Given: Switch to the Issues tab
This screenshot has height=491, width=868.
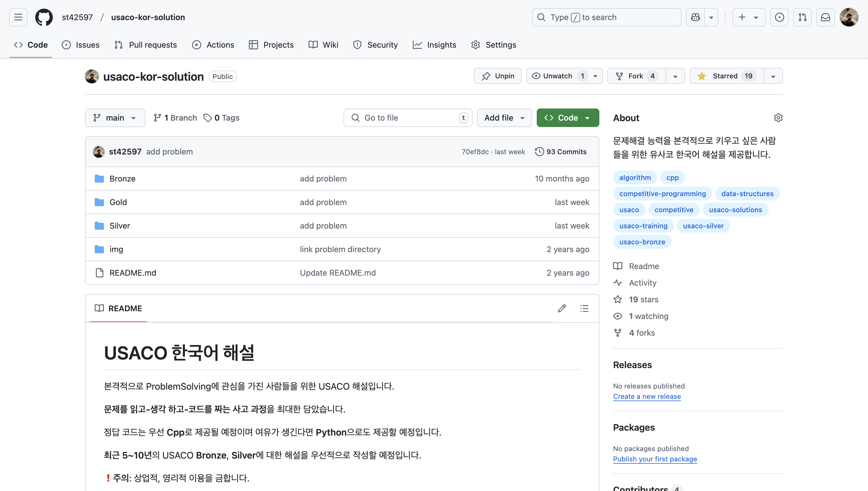Looking at the screenshot, I should pos(81,45).
